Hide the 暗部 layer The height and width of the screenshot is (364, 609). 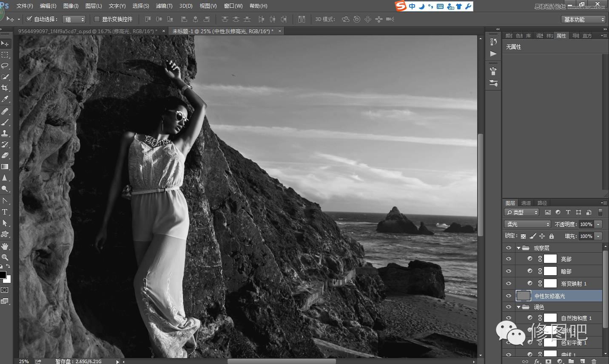[509, 271]
